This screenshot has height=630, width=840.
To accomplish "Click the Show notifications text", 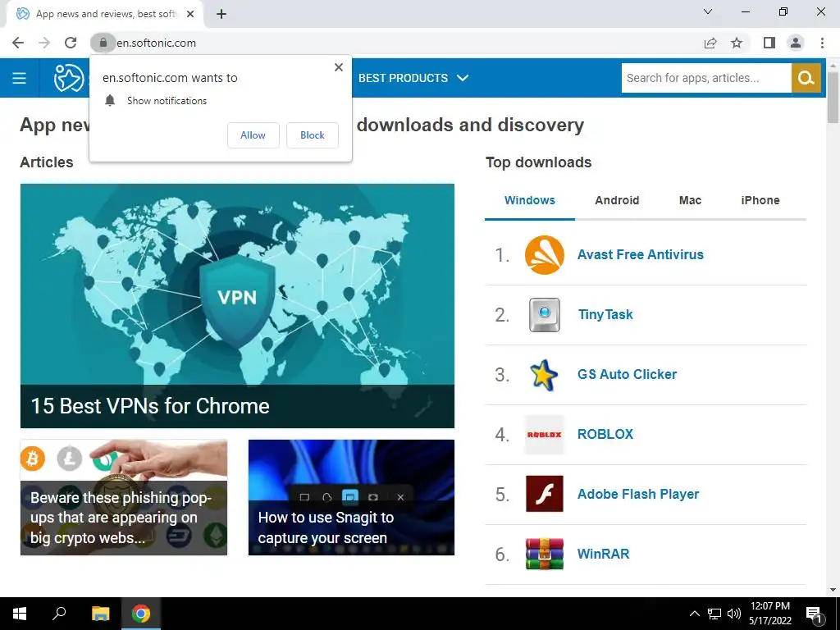I will (167, 101).
